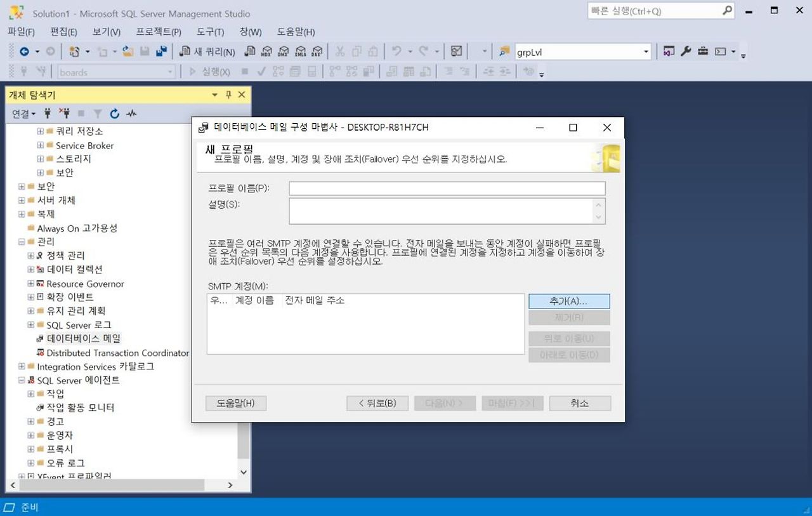Collapse the 관리 tree node
The width and height of the screenshot is (812, 516).
pyautogui.click(x=22, y=242)
